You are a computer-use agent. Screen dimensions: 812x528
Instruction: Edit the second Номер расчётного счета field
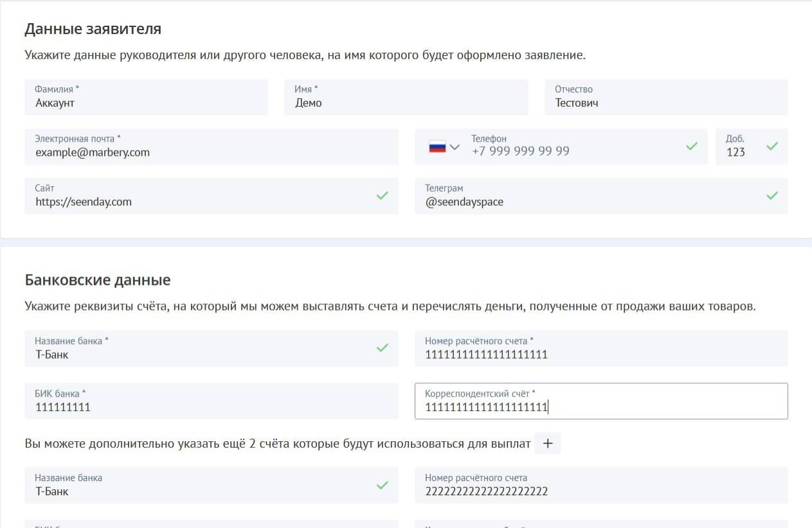click(x=601, y=491)
